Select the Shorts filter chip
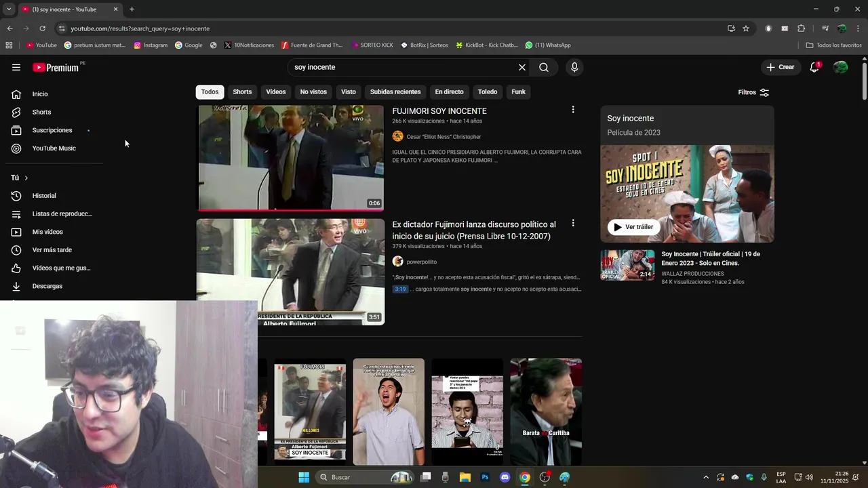The image size is (868, 488). click(x=242, y=91)
